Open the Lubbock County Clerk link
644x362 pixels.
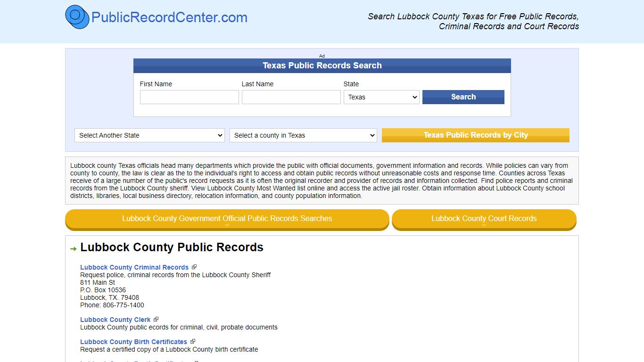[x=116, y=320]
